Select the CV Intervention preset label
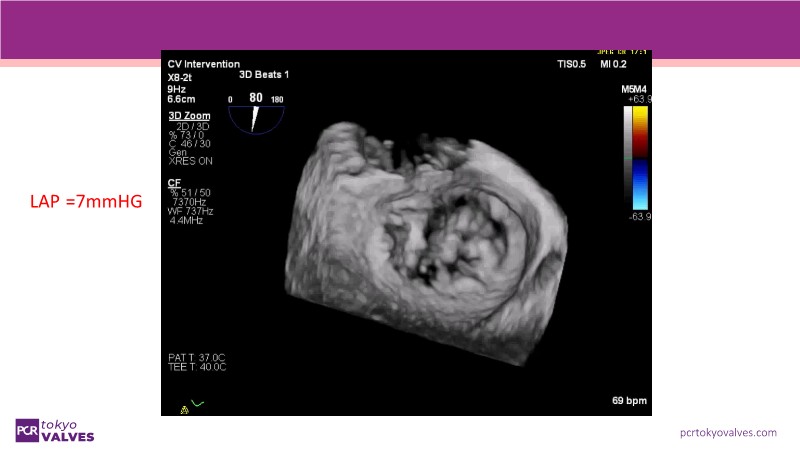800x450 pixels. (x=203, y=64)
